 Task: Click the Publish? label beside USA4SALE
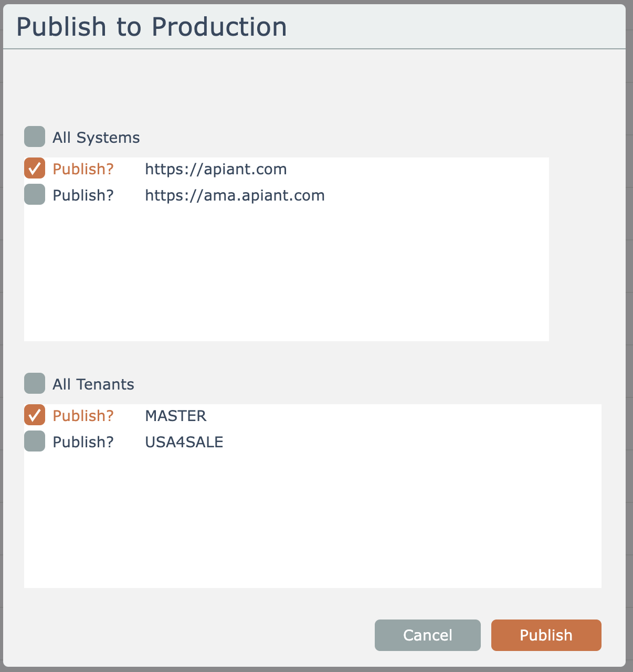click(83, 442)
